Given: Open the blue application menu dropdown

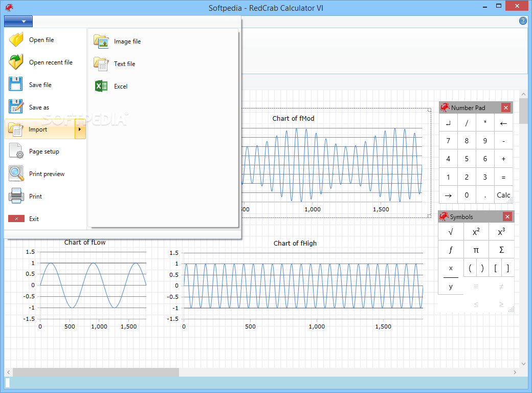Looking at the screenshot, I should coord(18,21).
